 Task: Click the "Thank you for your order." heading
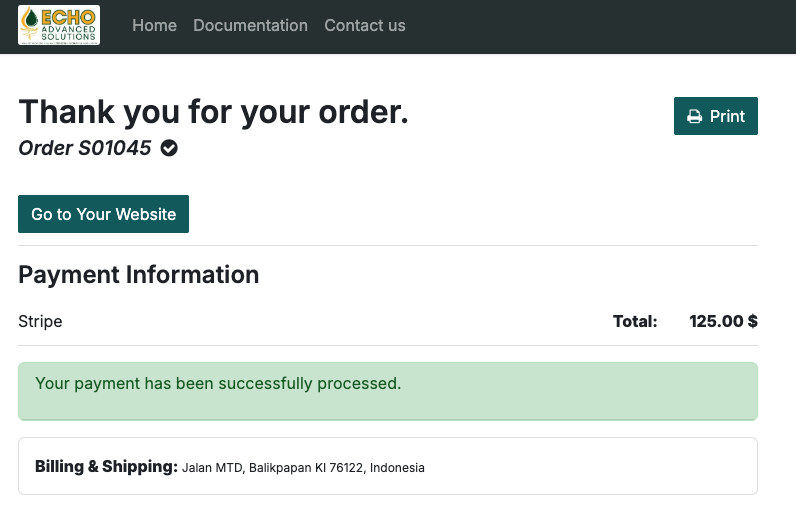point(213,112)
